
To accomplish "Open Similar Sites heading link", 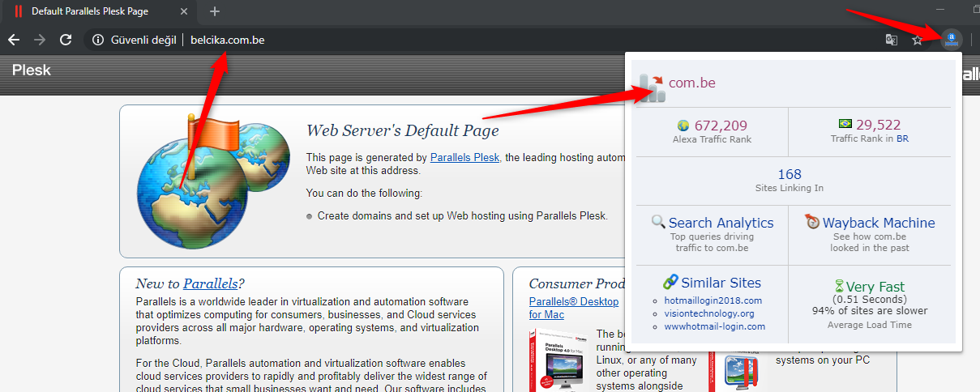I will [721, 283].
